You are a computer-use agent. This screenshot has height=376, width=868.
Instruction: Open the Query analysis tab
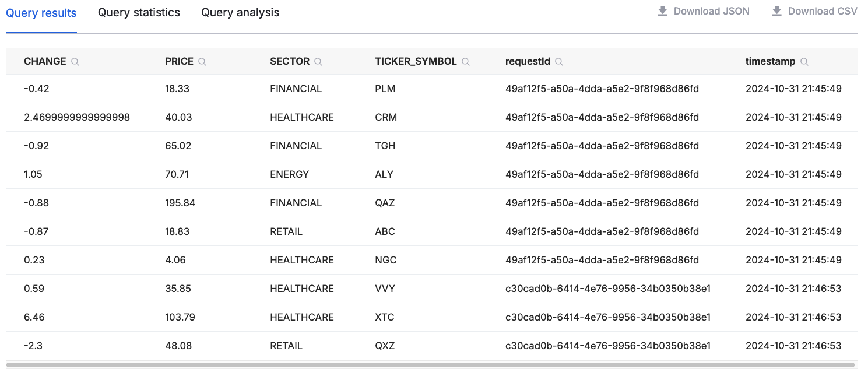(240, 12)
